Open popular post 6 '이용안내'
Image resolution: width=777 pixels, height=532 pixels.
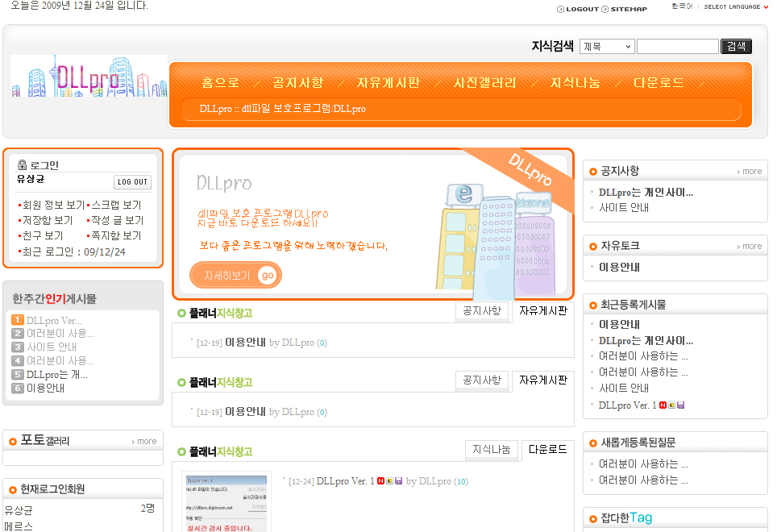pos(46,388)
